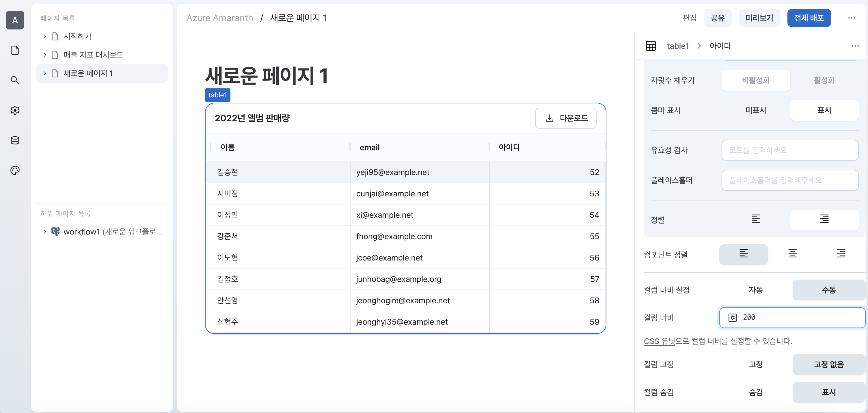Click cell jeonghyi35@example.net
The image size is (868, 413).
tap(420, 322)
